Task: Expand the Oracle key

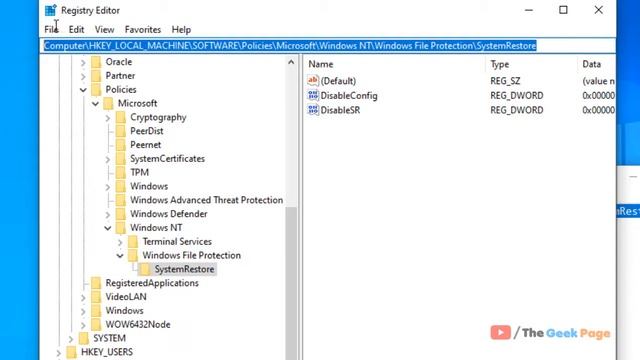Action: (x=83, y=62)
